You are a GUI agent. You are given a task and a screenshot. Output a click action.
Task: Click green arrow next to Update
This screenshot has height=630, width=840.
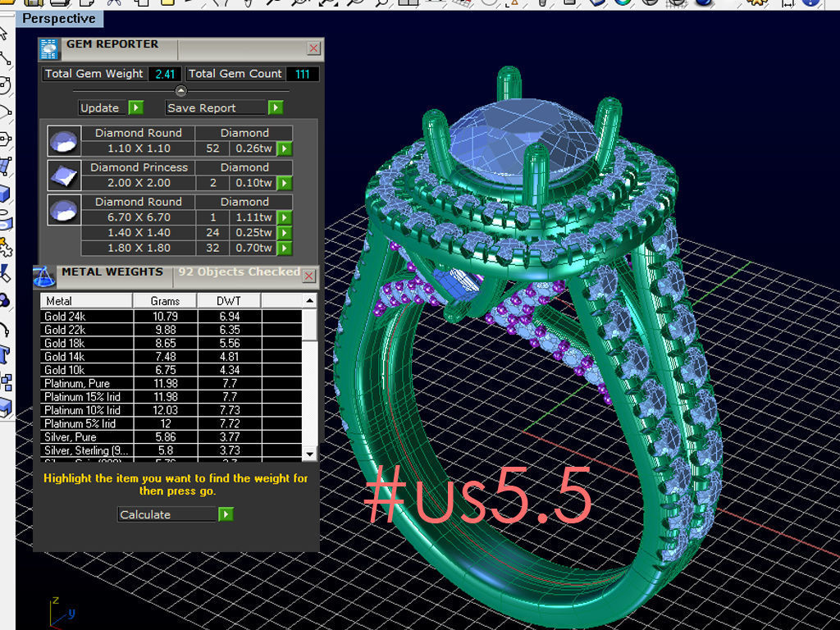(136, 107)
